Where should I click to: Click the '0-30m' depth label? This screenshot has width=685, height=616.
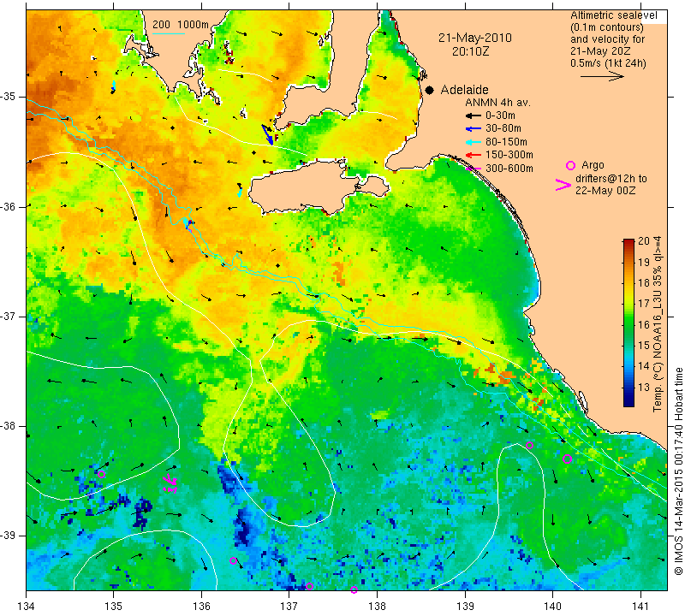[x=500, y=115]
